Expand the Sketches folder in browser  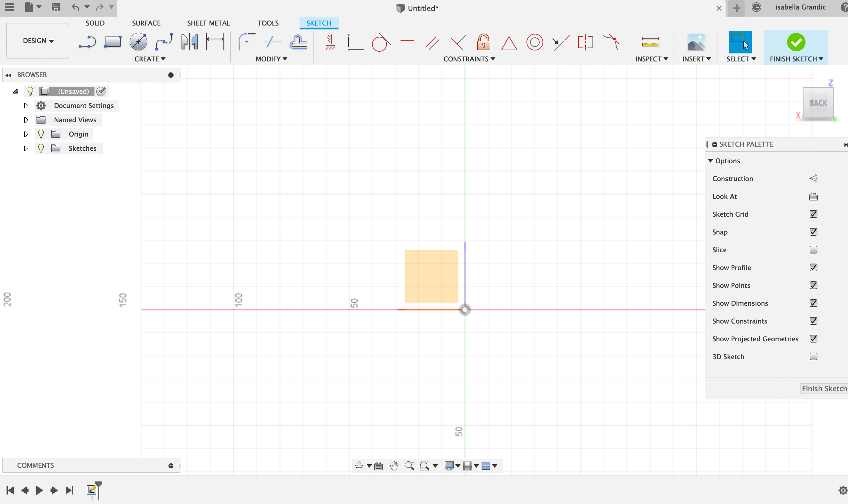(26, 148)
